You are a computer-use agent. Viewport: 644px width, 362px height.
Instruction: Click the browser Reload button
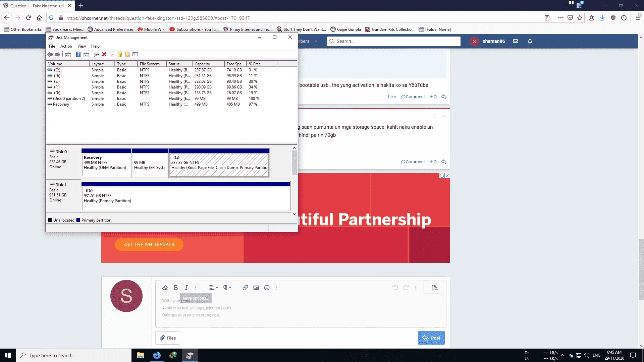click(x=29, y=18)
